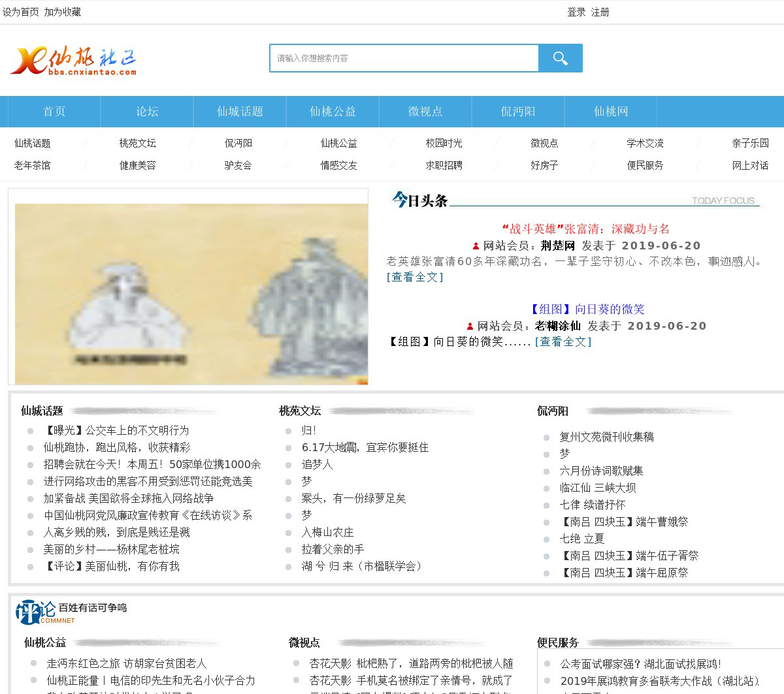
Task: Open 求职招聘 sub-forum link
Action: (x=444, y=166)
